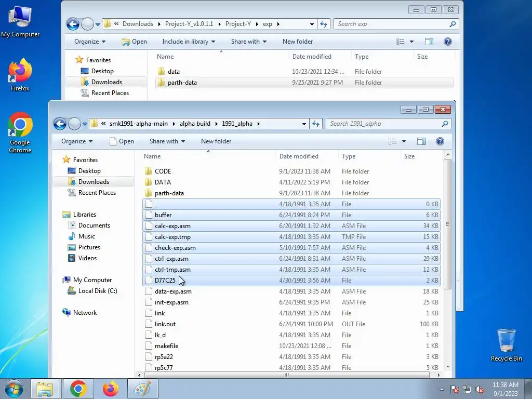Click the Action Center flag icon

[x=454, y=390]
